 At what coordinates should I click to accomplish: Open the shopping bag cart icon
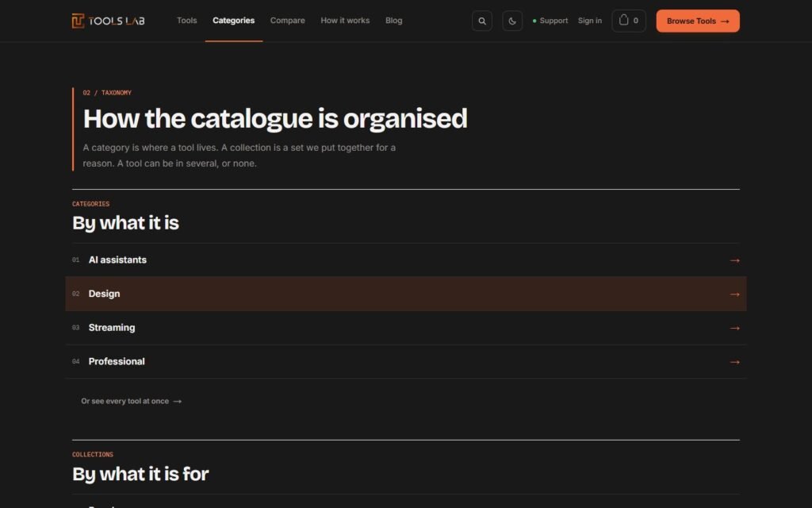629,21
